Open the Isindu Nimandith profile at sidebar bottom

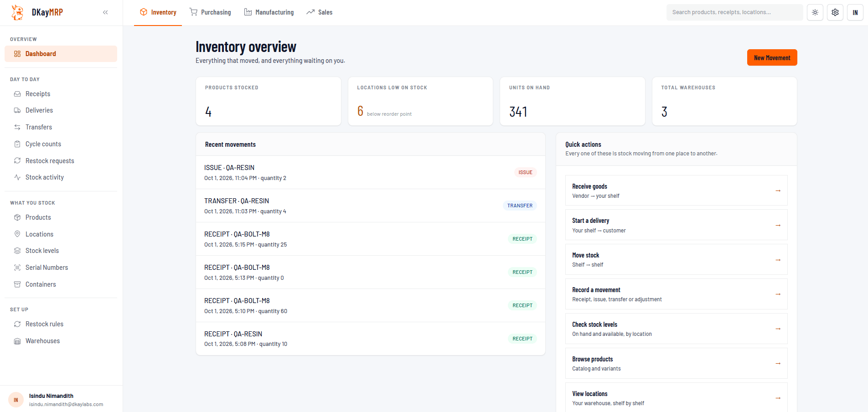point(61,400)
